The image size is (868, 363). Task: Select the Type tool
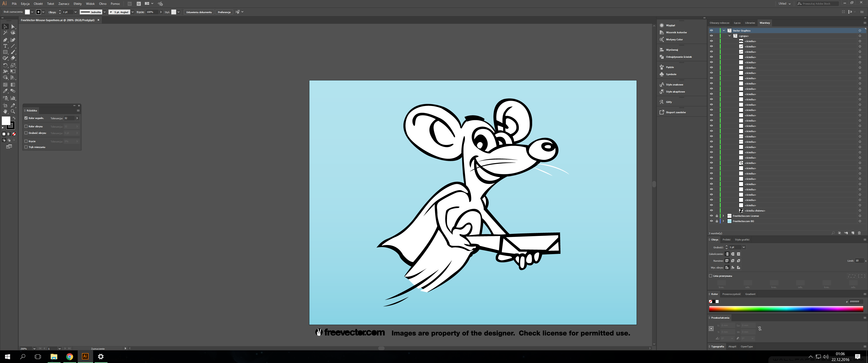click(5, 46)
